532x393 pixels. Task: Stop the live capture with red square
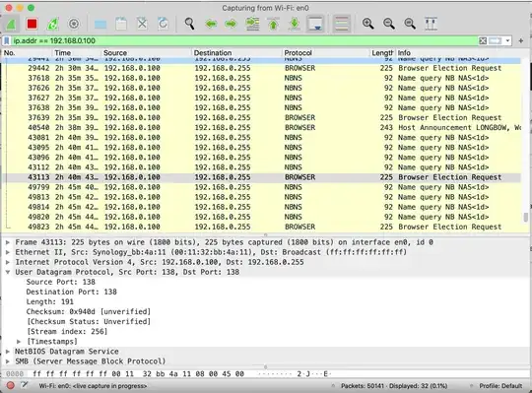coord(32,24)
